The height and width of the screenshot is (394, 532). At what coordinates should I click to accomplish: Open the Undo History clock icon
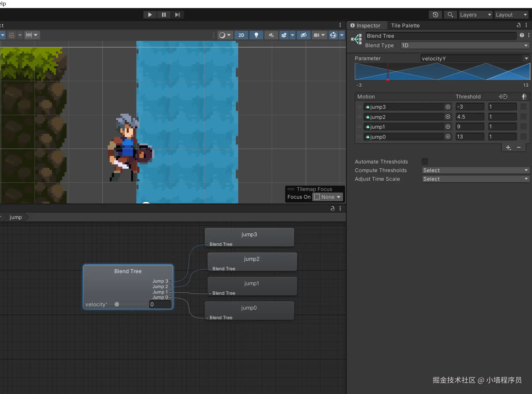coord(435,15)
